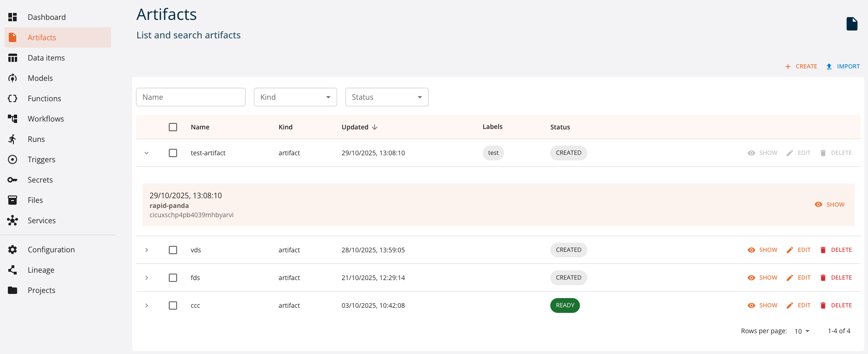The height and width of the screenshot is (354, 868).
Task: Go to Models in the sidebar
Action: [40, 78]
